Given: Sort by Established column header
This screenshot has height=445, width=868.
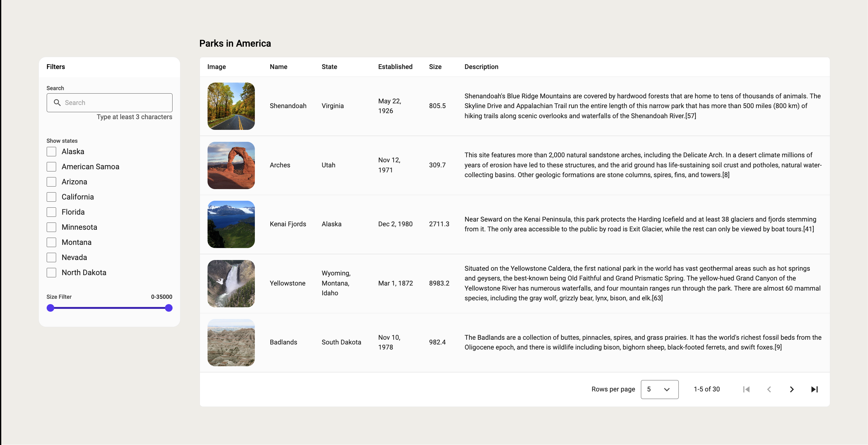Looking at the screenshot, I should pos(395,66).
